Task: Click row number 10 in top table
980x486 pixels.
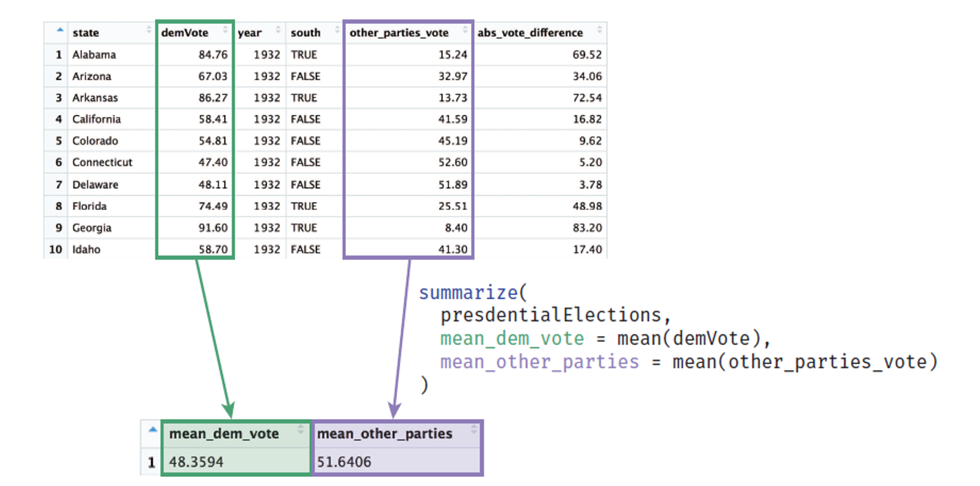Action: click(x=56, y=249)
